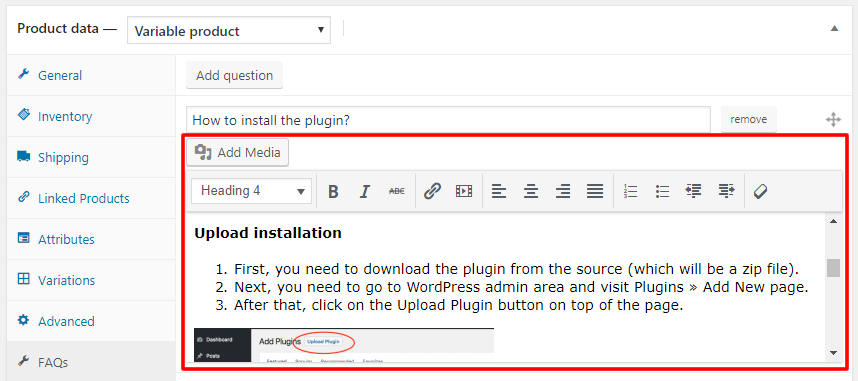Open the Heading 4 format dropdown

(252, 191)
